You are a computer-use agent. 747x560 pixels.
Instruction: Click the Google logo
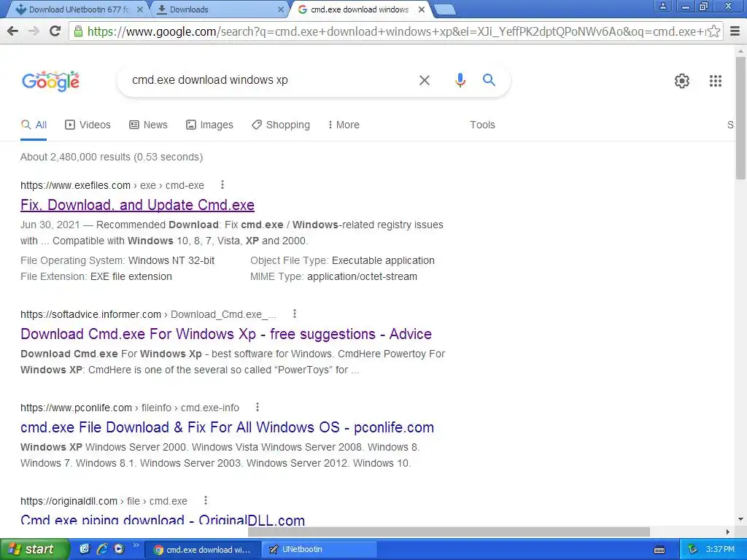pos(50,81)
